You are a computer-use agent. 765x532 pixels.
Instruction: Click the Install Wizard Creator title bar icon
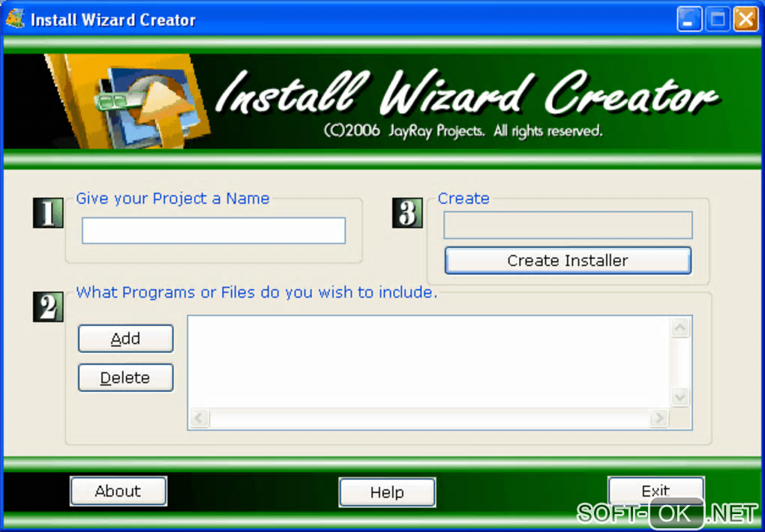point(15,19)
